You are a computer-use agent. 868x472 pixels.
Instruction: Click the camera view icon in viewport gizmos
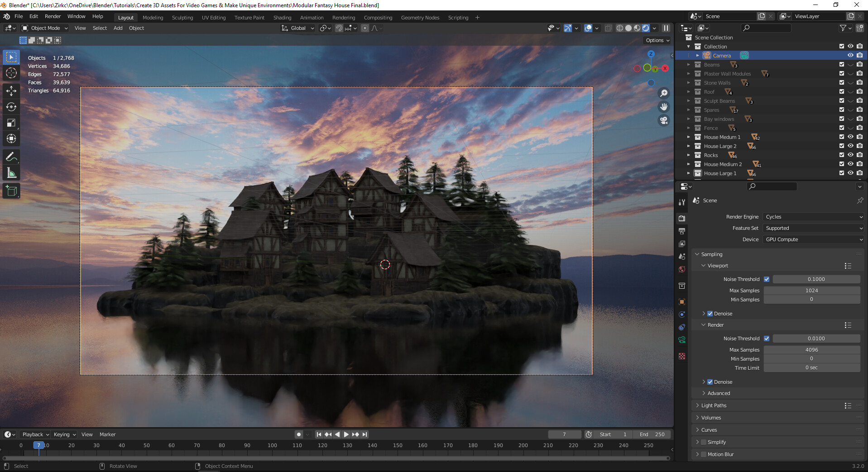[x=663, y=120]
